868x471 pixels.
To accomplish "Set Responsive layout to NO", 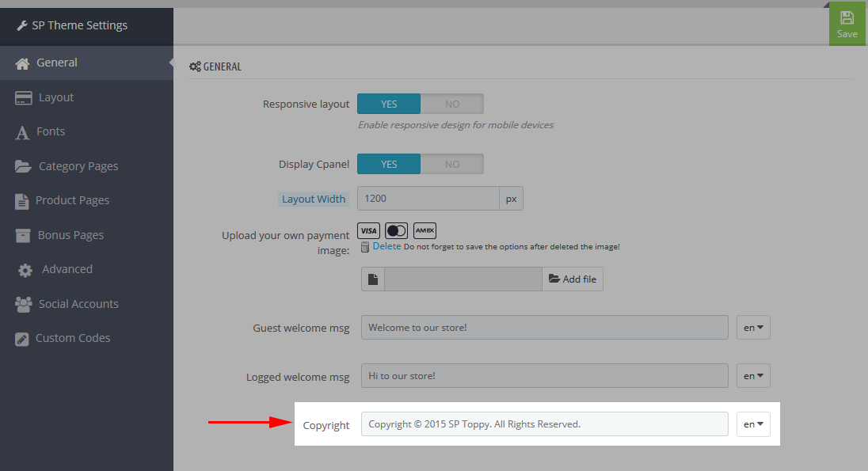I will 451,104.
